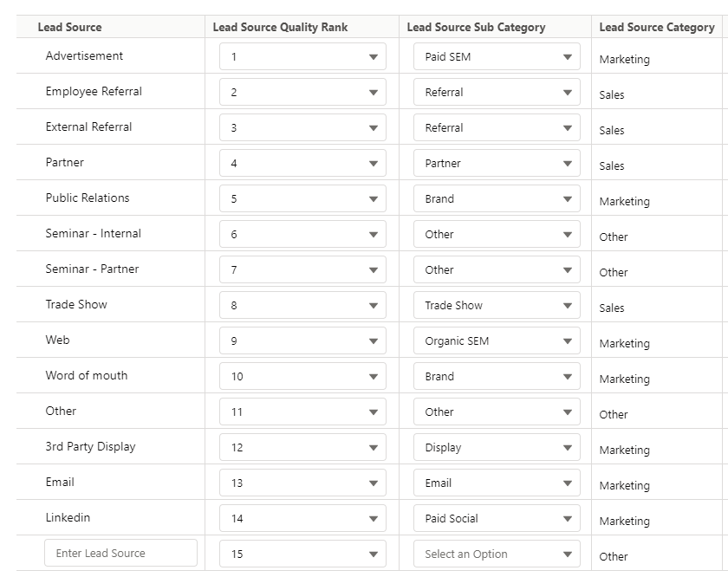Expand the Email Sub Category dropdown
This screenshot has height=577, width=728.
point(496,483)
